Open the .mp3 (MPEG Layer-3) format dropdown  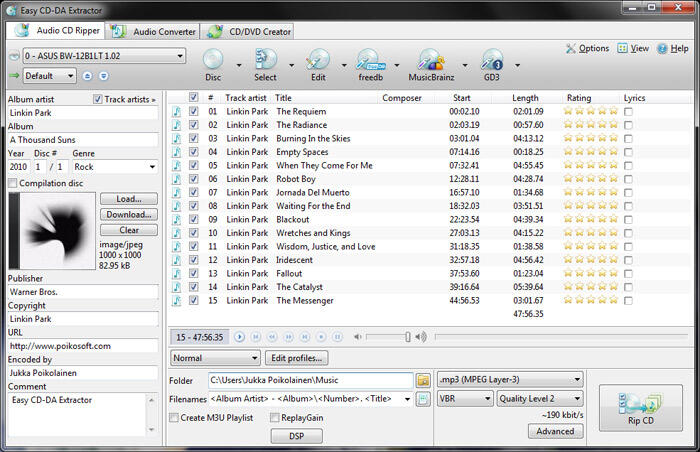coord(510,380)
